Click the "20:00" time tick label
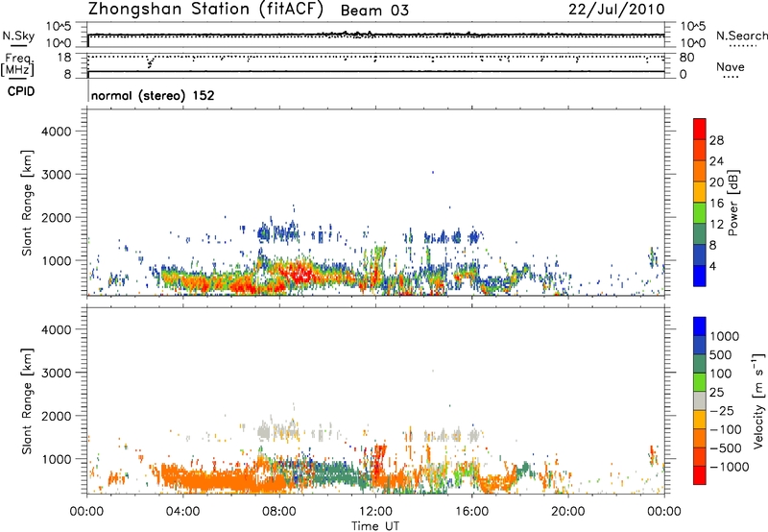This screenshot has width=768, height=532. (568, 512)
